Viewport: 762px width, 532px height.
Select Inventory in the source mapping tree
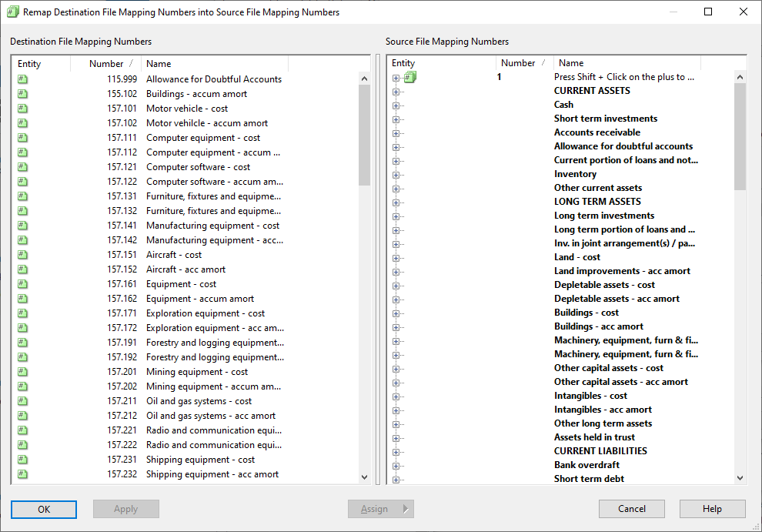click(x=575, y=174)
